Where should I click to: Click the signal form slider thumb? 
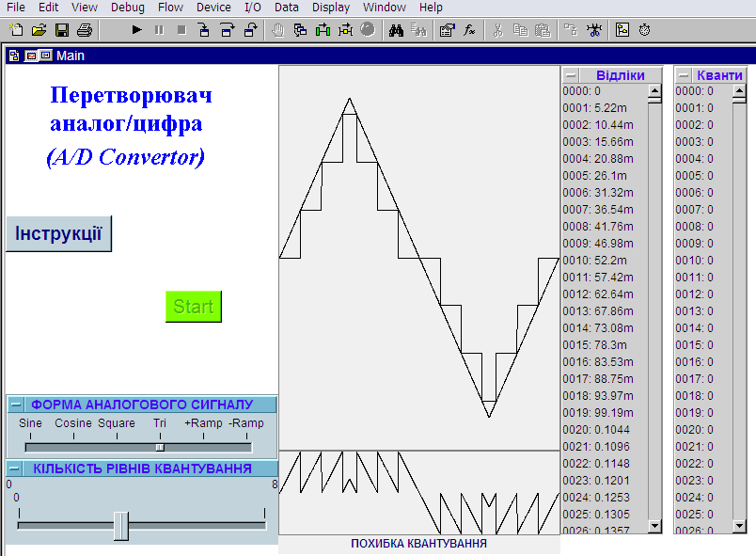[x=160, y=448]
